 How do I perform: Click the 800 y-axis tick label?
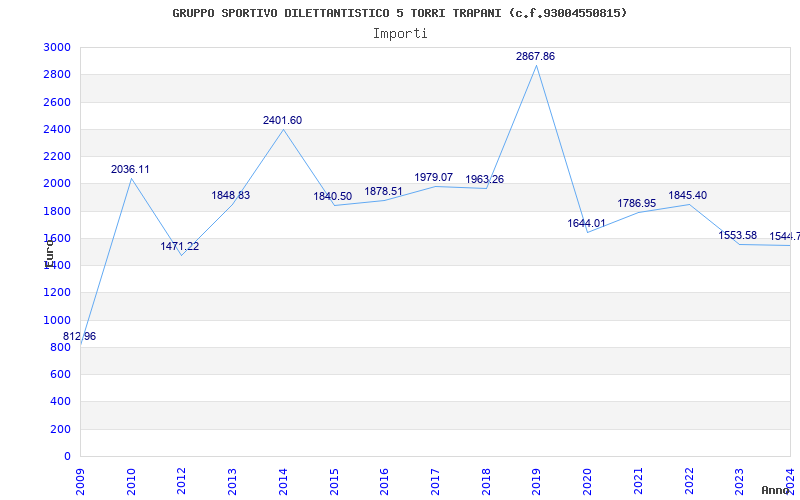63,347
